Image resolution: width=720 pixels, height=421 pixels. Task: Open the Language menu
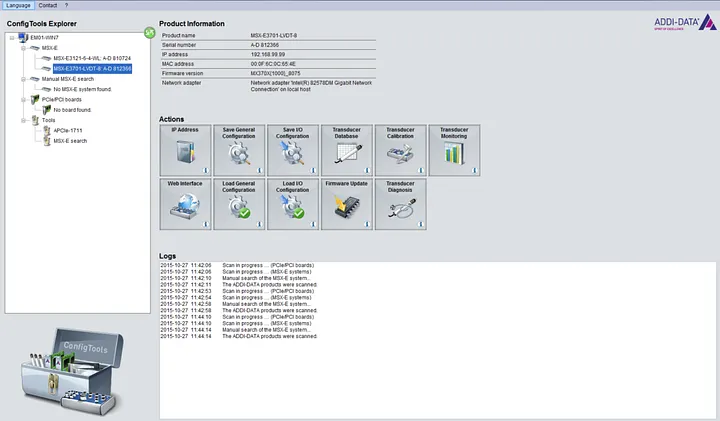[x=18, y=5]
